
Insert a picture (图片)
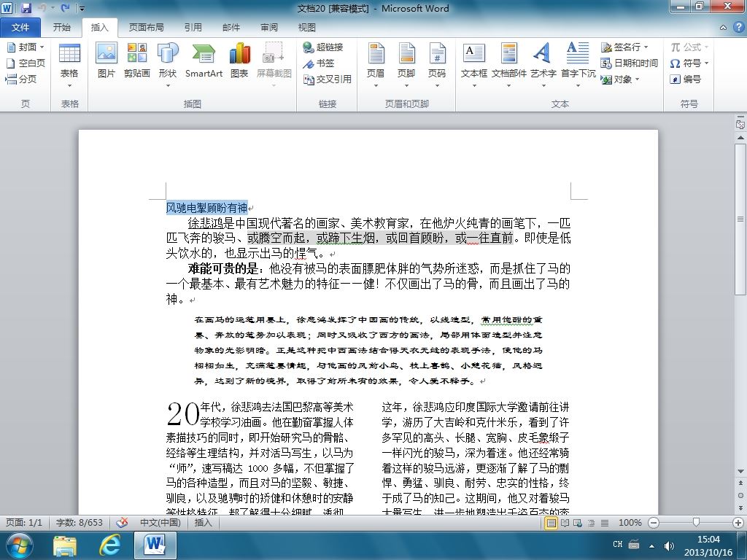[x=107, y=61]
